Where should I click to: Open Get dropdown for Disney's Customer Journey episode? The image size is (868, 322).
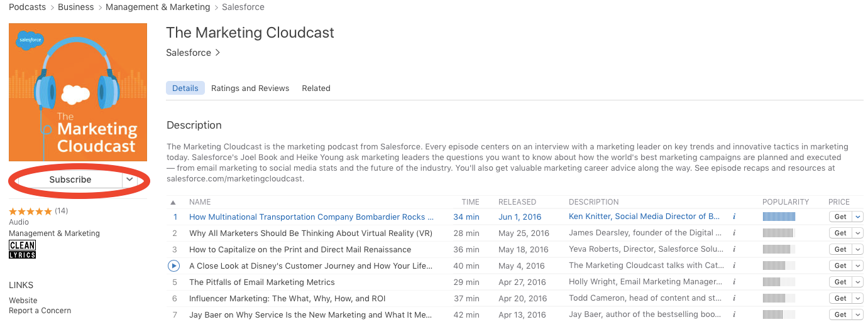[x=858, y=266]
